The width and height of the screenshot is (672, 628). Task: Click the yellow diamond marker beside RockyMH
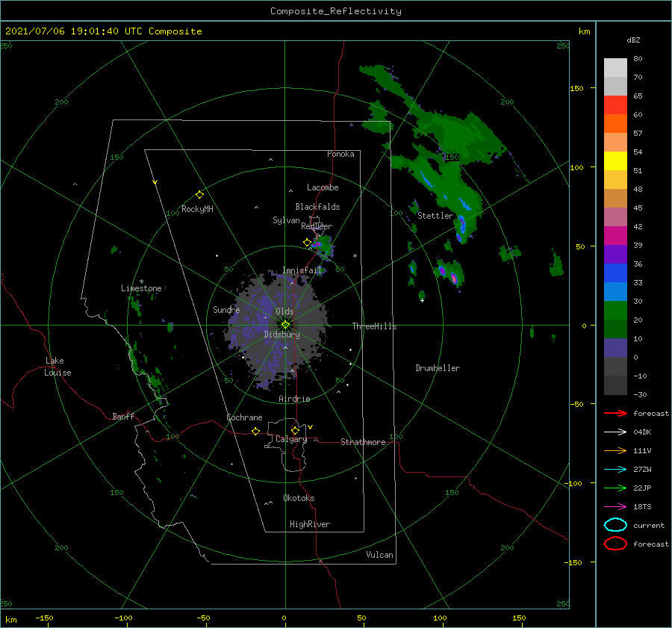click(199, 195)
